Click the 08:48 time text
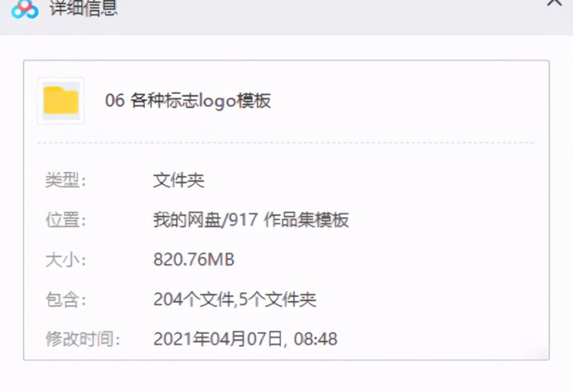Screen dimensions: 573x392 (x=316, y=339)
